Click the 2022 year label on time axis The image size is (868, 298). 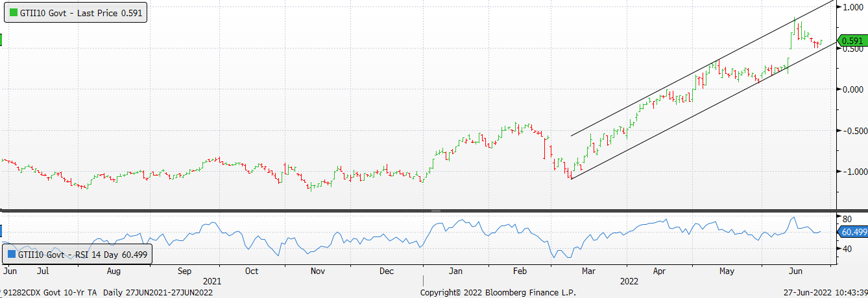point(629,281)
